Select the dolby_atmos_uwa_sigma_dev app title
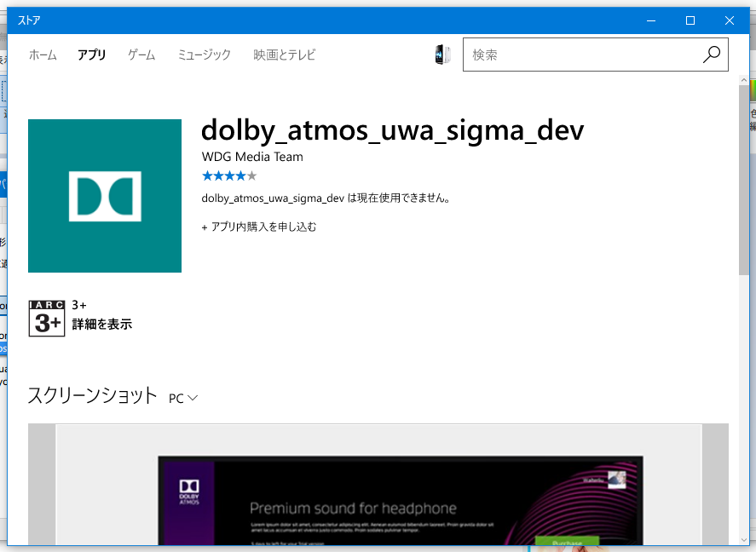The height and width of the screenshot is (552, 756). point(392,130)
